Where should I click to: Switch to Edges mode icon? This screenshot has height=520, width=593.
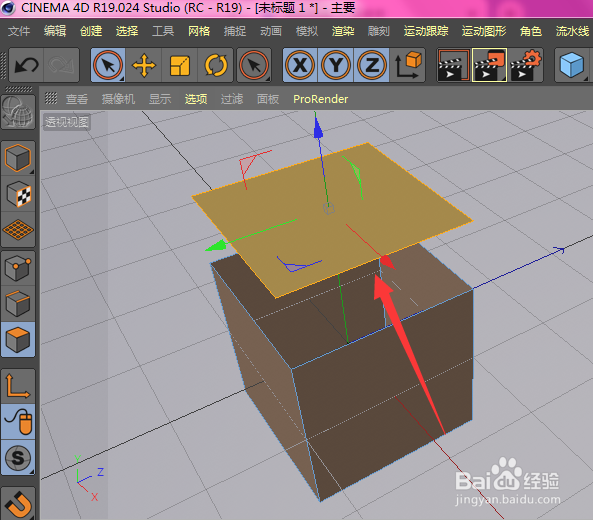[x=18, y=304]
